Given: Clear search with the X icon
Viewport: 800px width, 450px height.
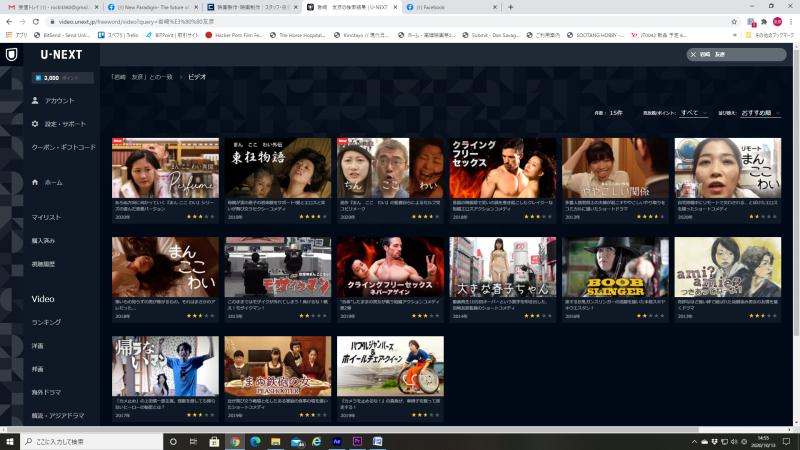Looking at the screenshot, I should click(693, 54).
